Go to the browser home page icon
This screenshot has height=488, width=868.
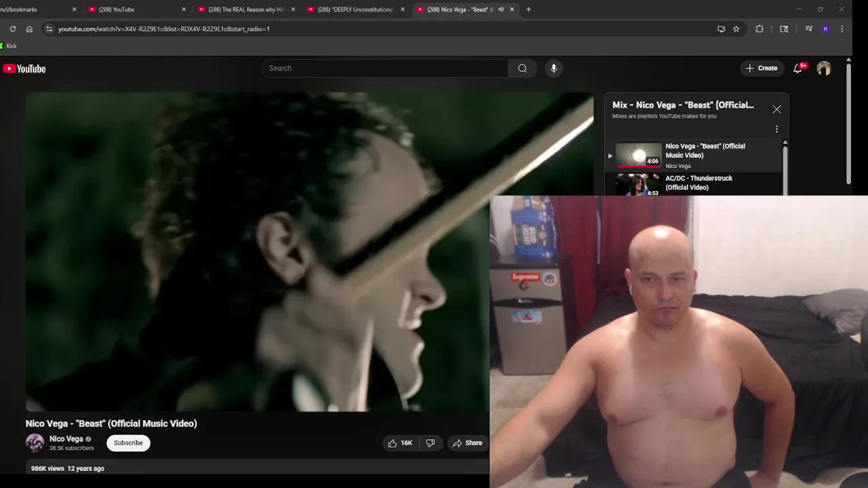29,29
